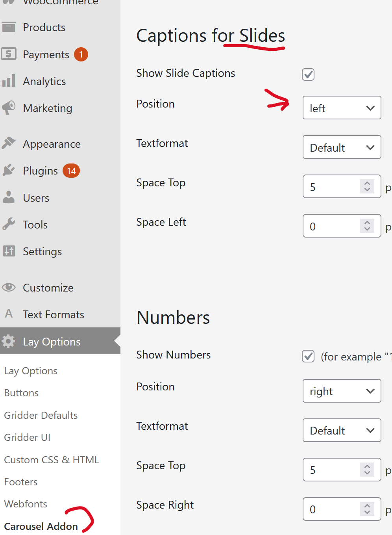
Task: Click the Plugins plug icon
Action: 9,170
